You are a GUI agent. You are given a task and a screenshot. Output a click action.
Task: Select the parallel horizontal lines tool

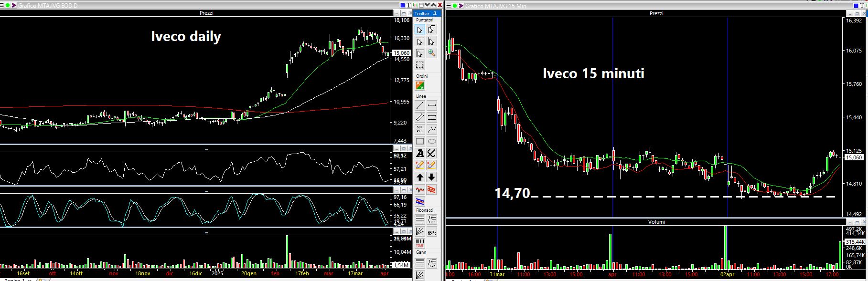(431, 117)
